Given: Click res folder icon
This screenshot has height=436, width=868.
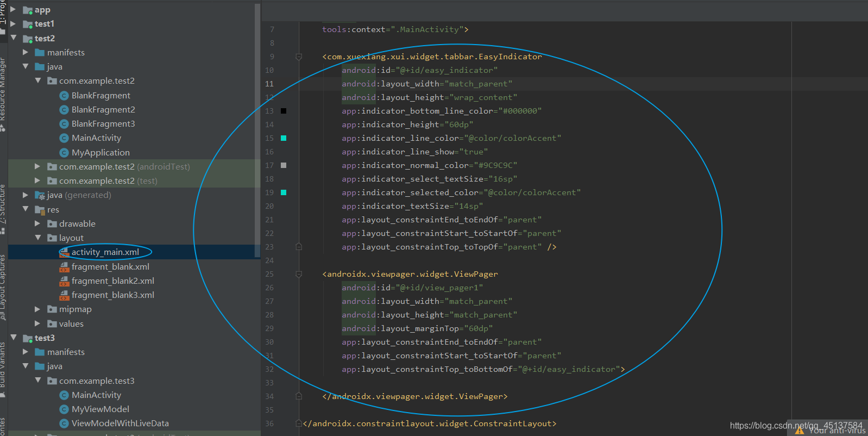Looking at the screenshot, I should click(40, 210).
